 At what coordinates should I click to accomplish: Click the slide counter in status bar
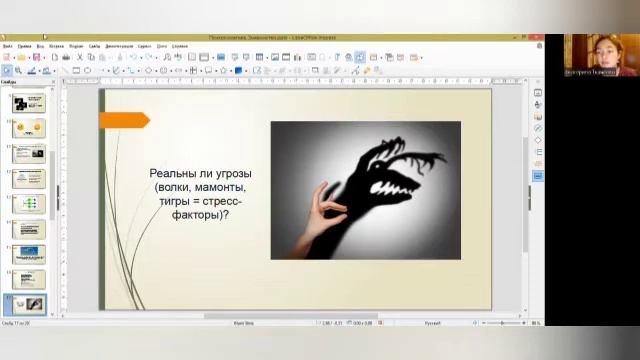pyautogui.click(x=16, y=323)
